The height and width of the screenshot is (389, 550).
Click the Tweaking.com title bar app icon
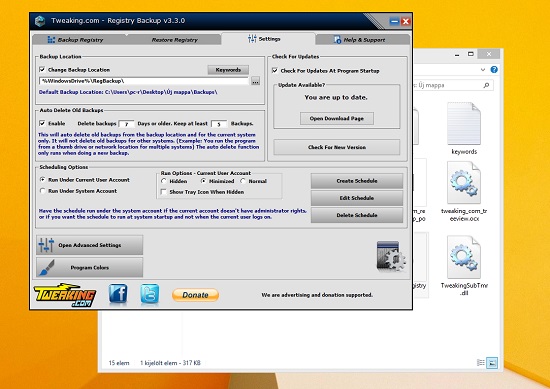[x=40, y=21]
